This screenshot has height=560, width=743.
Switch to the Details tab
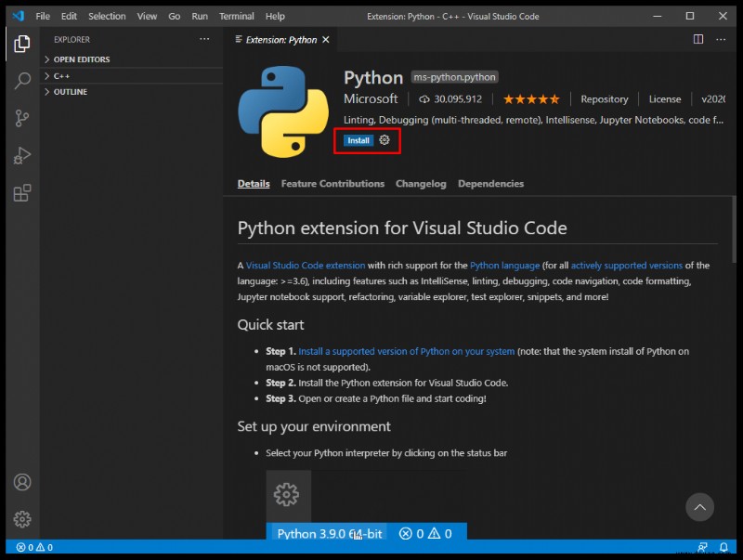(x=254, y=183)
